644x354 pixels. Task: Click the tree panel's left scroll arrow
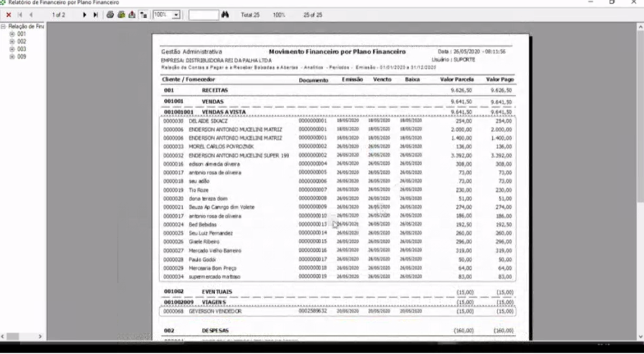3,336
